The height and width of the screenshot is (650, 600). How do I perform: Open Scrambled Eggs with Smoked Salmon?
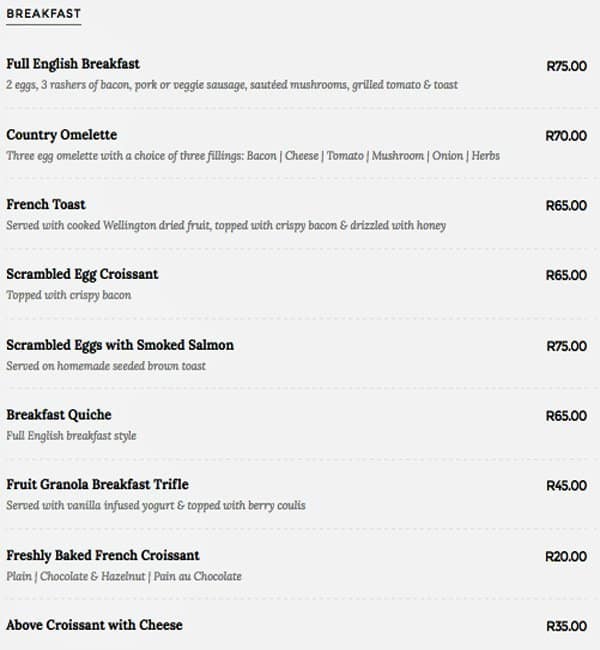pos(120,345)
